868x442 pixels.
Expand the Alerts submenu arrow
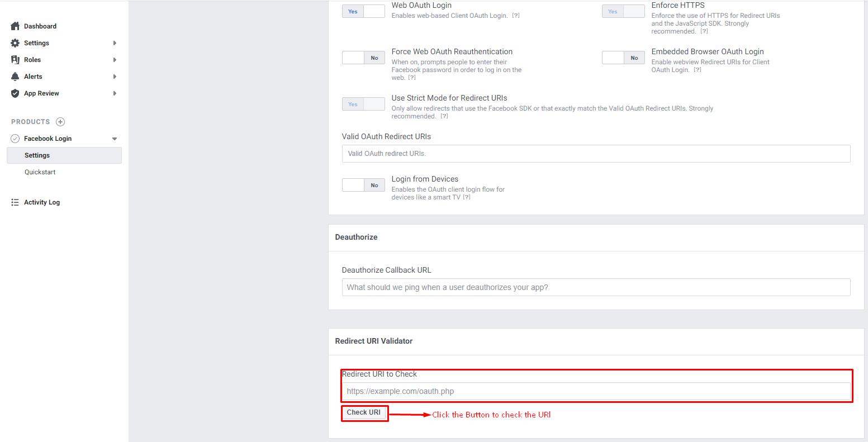click(x=115, y=77)
